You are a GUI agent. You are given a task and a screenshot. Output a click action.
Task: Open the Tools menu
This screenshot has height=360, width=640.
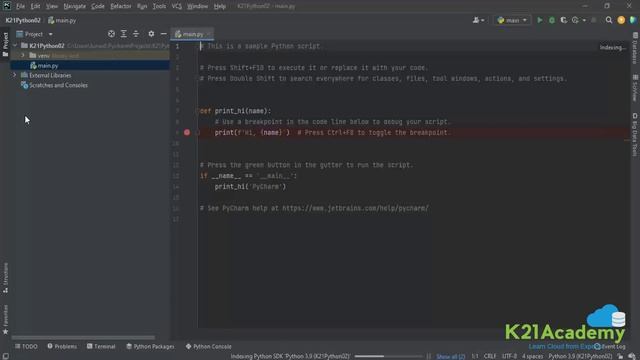[x=160, y=6]
